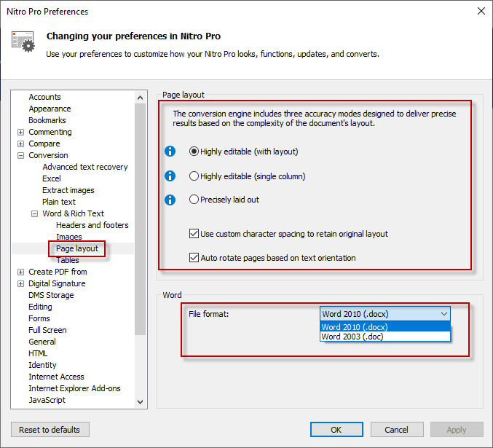Select Page layout in the tree

77,248
